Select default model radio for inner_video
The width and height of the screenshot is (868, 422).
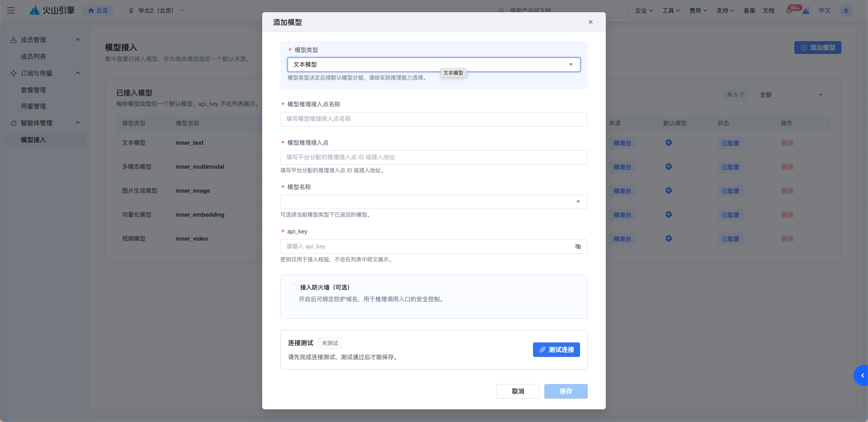[668, 238]
